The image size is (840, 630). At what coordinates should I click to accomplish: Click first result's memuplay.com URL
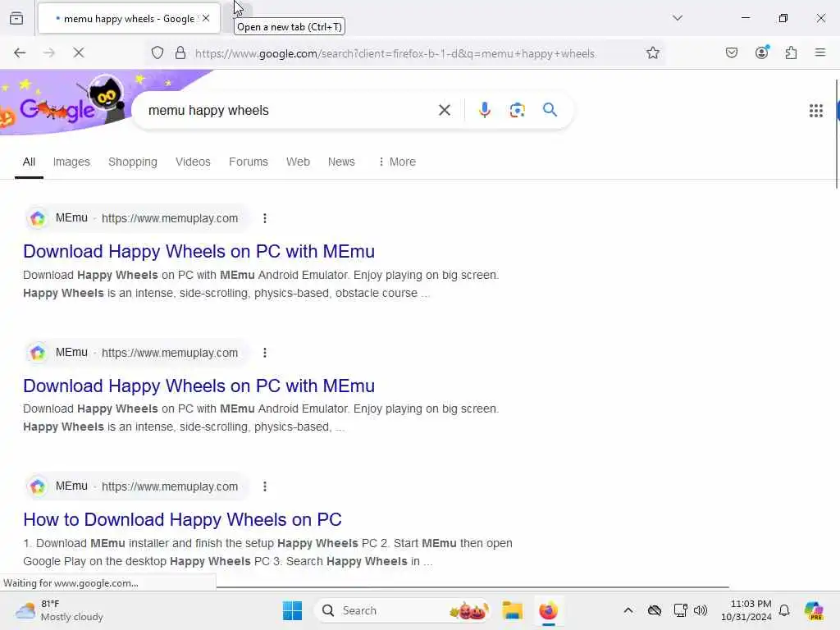point(170,218)
